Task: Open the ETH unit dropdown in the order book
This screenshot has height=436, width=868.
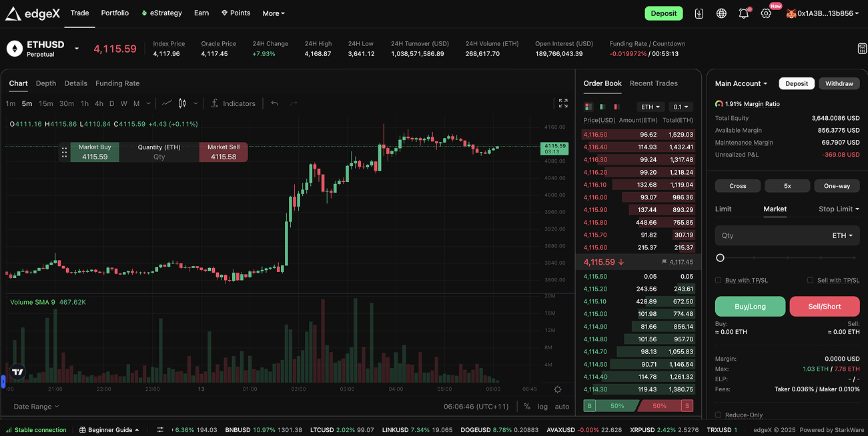Action: 650,107
